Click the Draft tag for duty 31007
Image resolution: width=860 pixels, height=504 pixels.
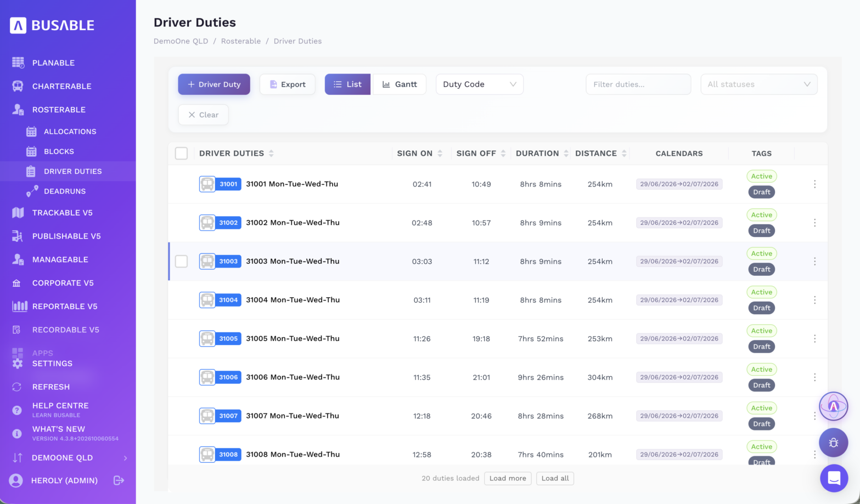762,424
